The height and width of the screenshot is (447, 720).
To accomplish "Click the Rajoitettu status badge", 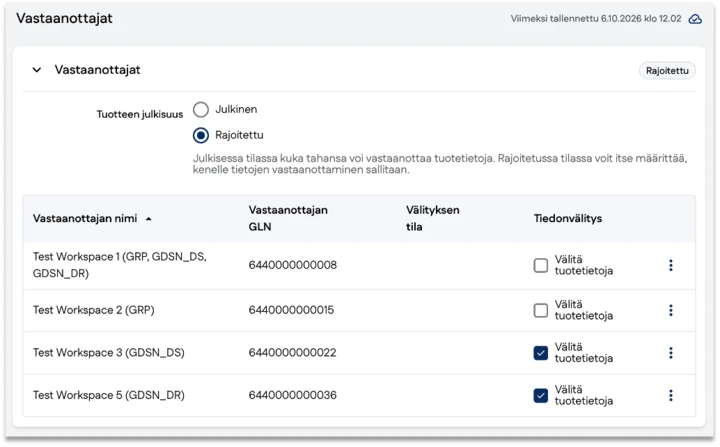I will point(667,70).
